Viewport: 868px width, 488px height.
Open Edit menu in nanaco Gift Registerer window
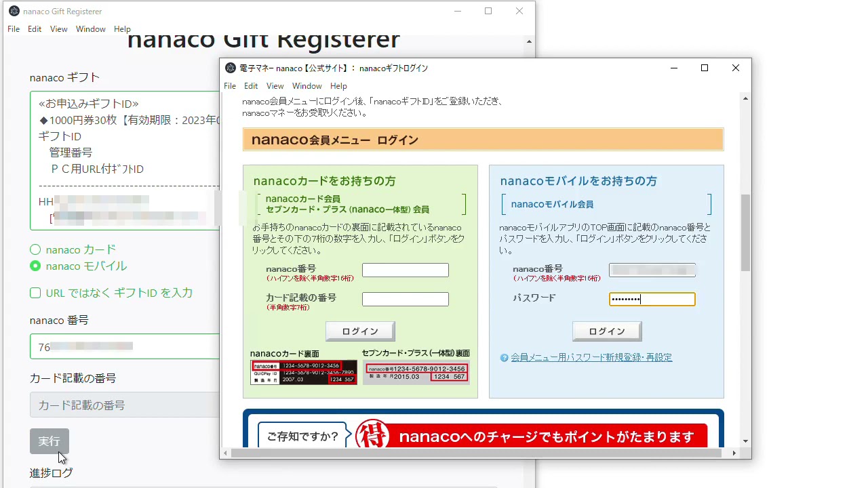click(x=35, y=29)
